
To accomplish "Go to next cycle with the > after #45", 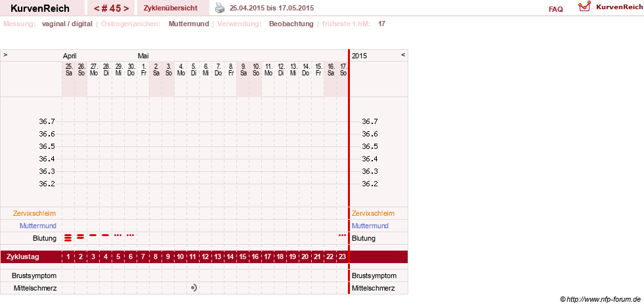I will pyautogui.click(x=126, y=9).
